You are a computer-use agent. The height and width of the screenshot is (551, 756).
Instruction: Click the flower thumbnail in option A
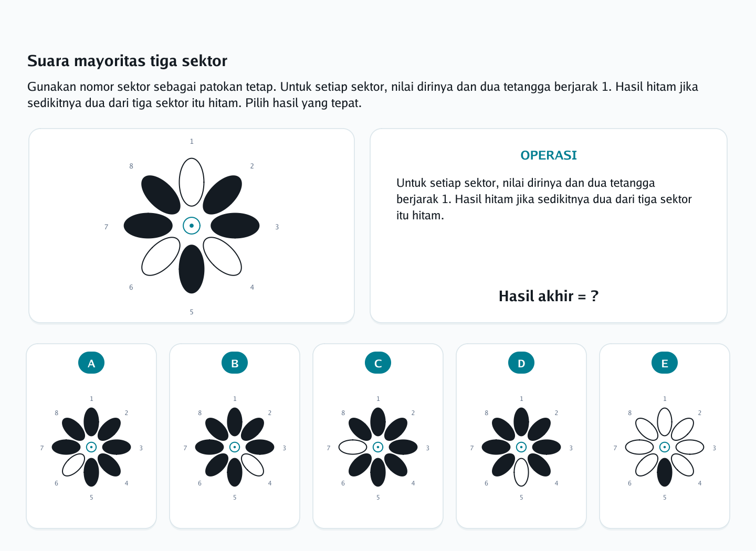pos(91,447)
